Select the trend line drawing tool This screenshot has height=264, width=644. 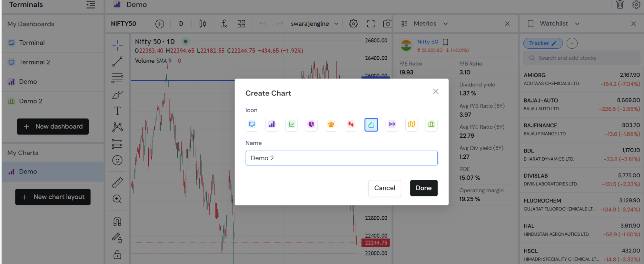point(117,62)
